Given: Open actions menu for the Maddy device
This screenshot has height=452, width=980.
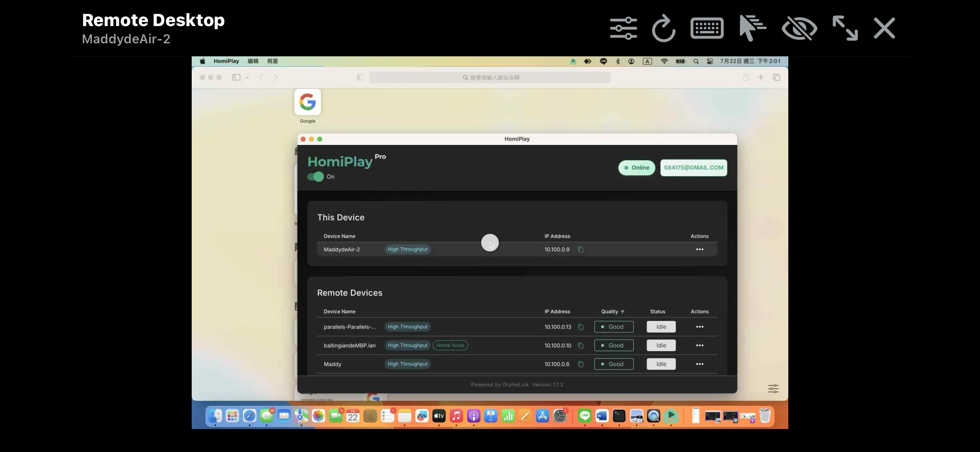Looking at the screenshot, I should click(700, 364).
